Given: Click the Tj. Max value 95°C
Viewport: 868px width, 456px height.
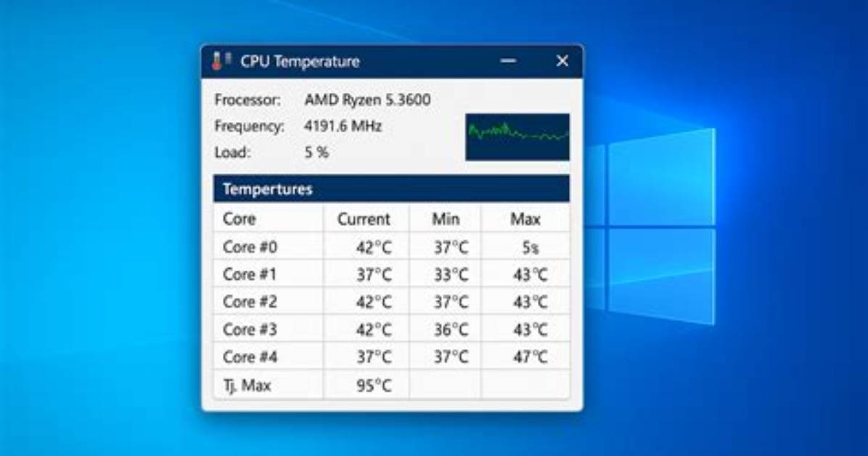Looking at the screenshot, I should coord(374,386).
